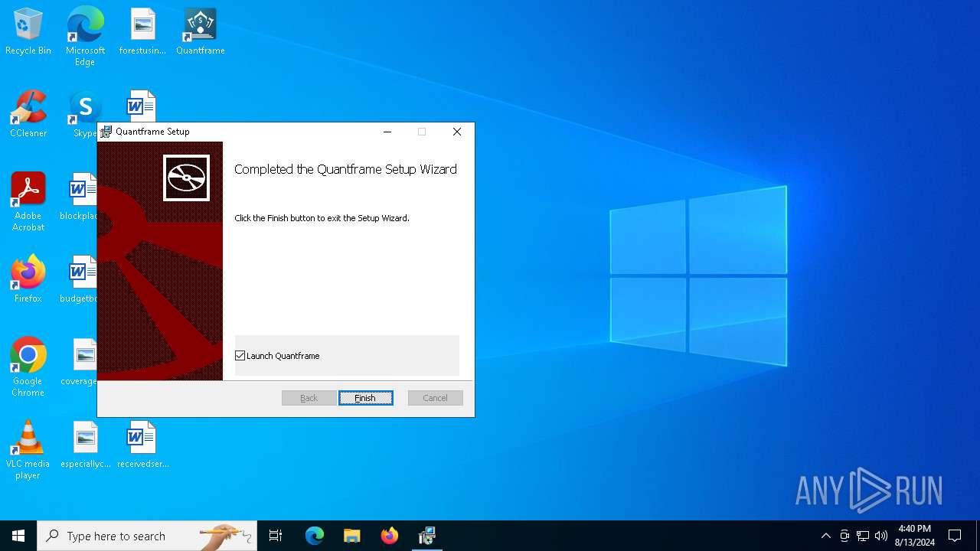Click the greyed-out Back button

click(309, 398)
